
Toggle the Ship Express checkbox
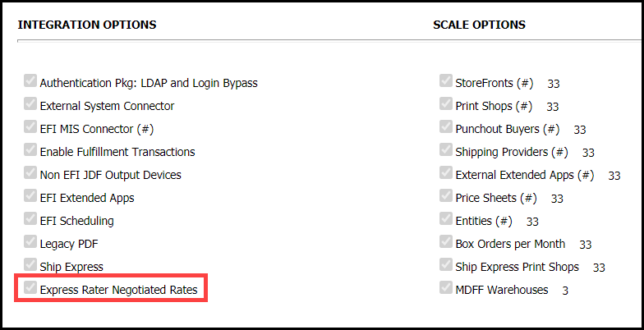tap(30, 265)
